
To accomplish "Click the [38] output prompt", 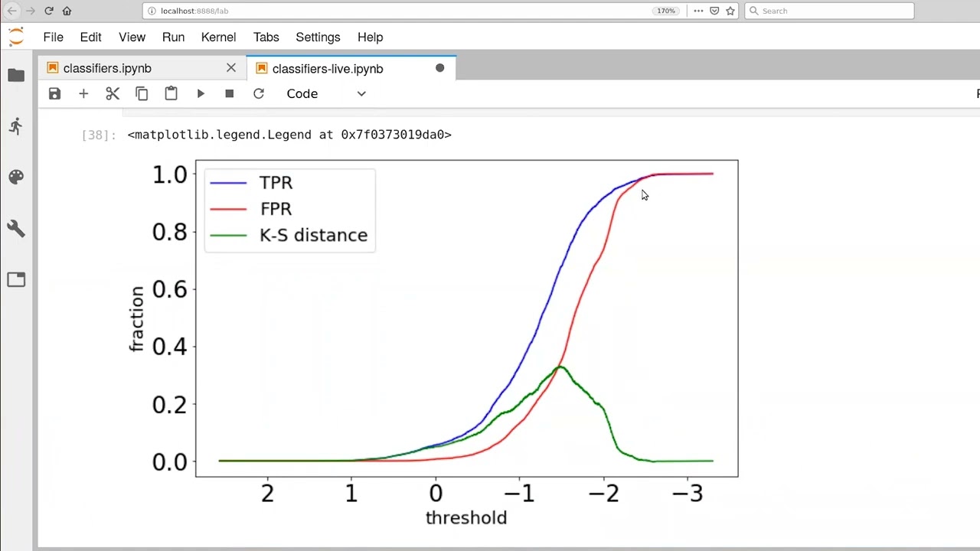I will point(99,135).
